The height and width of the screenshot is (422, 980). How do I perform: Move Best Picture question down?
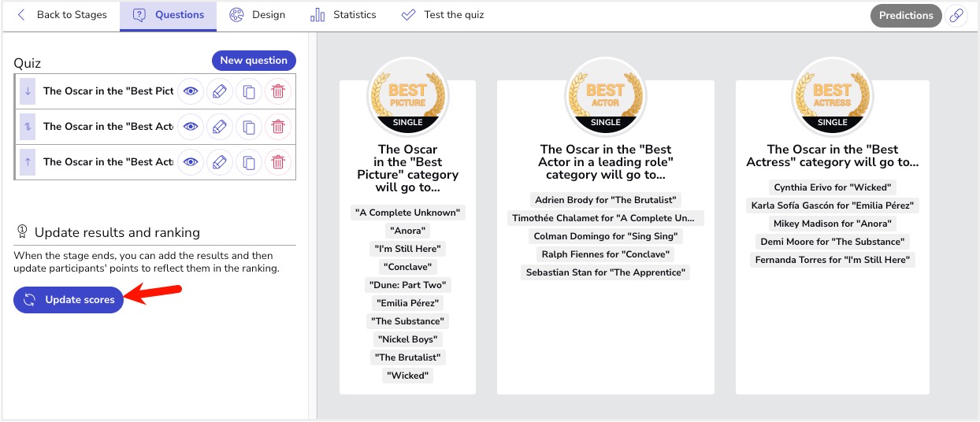(x=28, y=91)
